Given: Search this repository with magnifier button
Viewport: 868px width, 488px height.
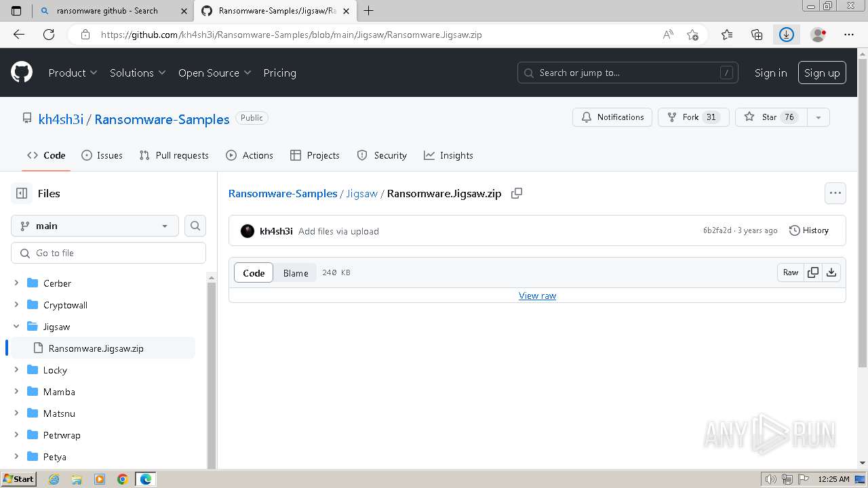Looking at the screenshot, I should [195, 226].
